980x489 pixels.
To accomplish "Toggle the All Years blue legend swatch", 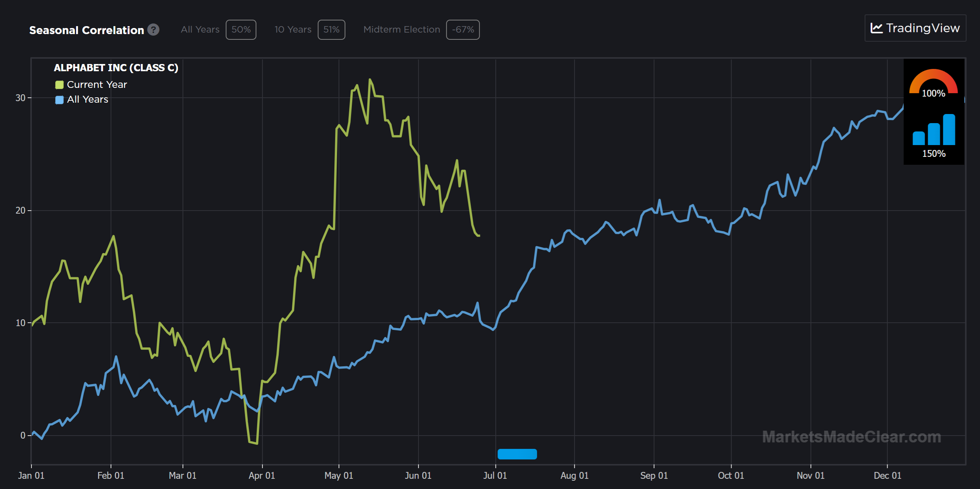I will 59,100.
